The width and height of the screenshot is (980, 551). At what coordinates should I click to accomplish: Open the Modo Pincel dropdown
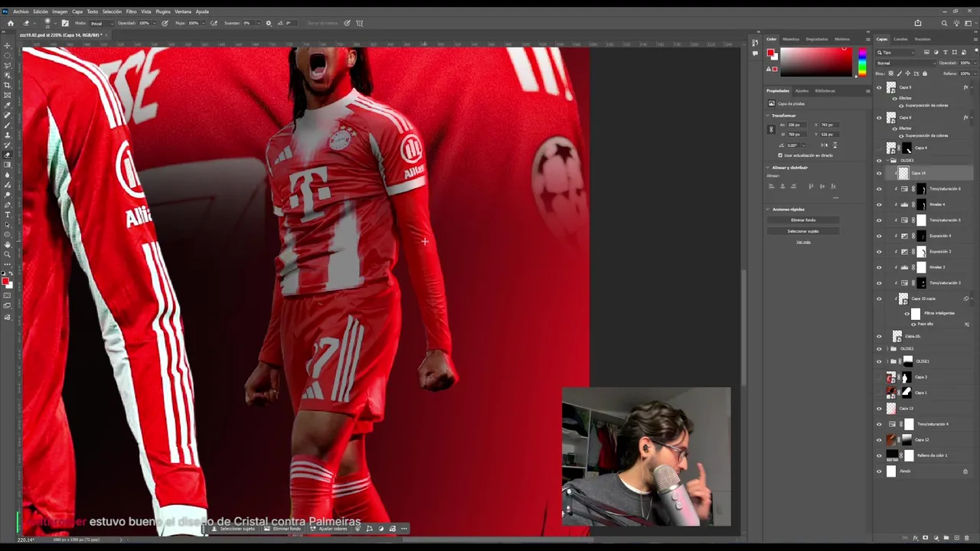tap(101, 23)
